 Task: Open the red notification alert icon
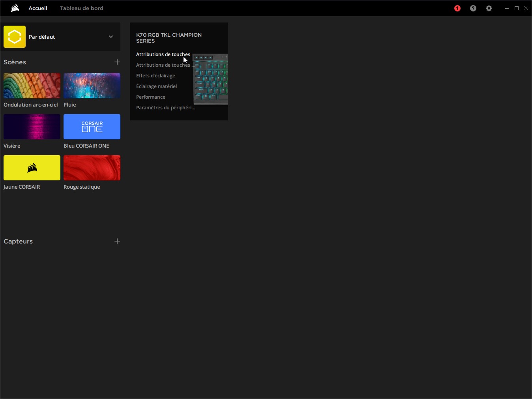coord(457,8)
